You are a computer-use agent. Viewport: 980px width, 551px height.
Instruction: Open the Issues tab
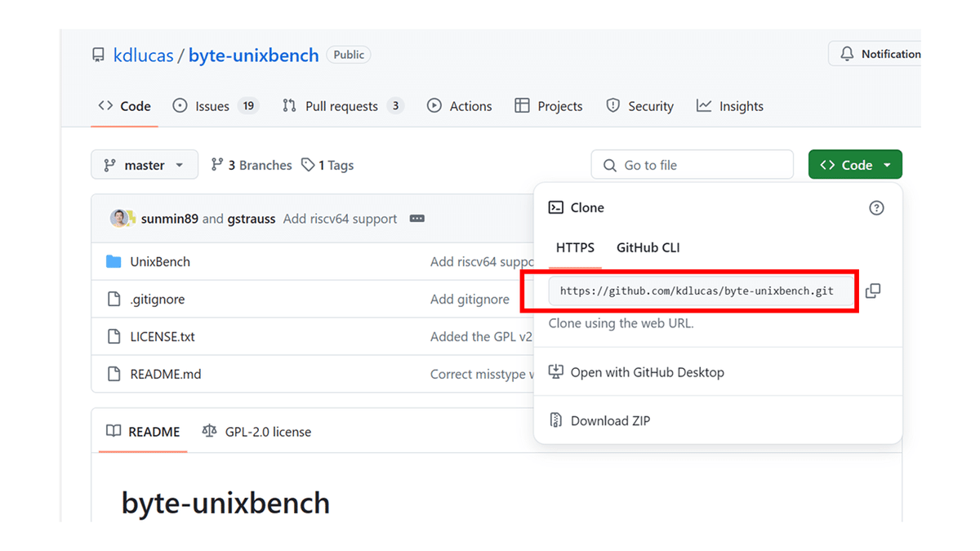pos(216,106)
